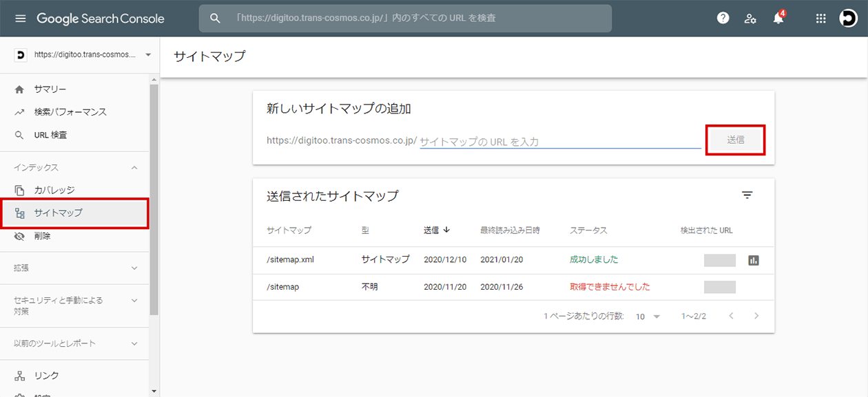This screenshot has width=868, height=397.
Task: Go to previous page of sitemaps
Action: (x=731, y=316)
